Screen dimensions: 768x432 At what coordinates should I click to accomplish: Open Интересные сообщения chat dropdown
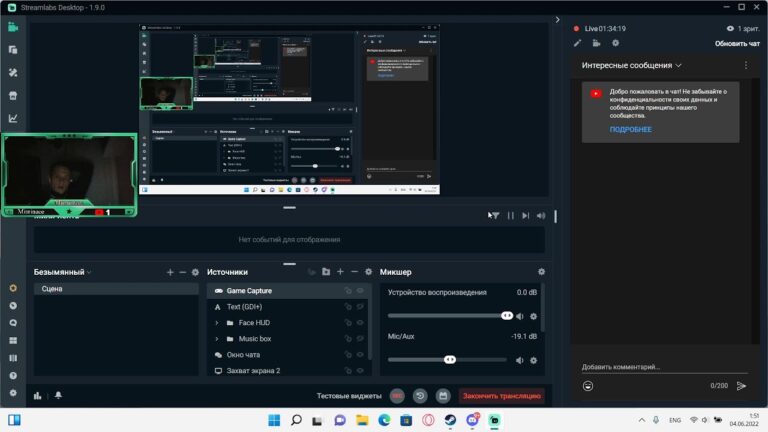click(x=631, y=65)
